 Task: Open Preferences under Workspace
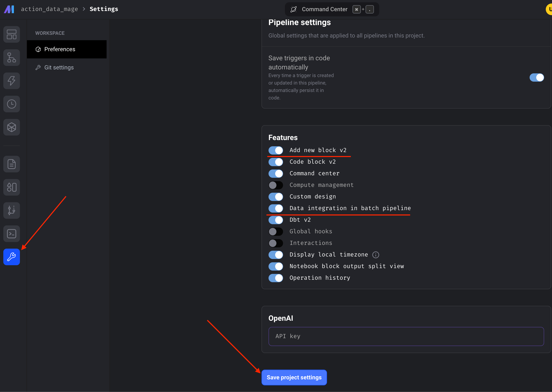[x=60, y=49]
